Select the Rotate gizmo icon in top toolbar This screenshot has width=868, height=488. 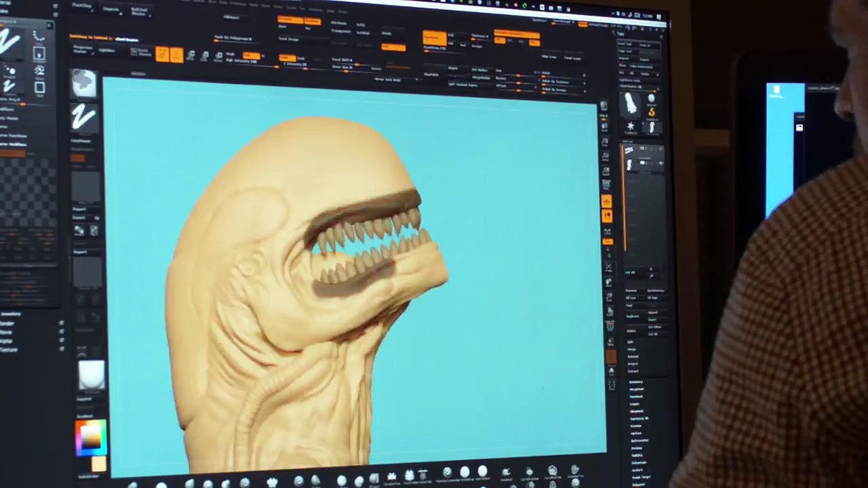point(219,56)
